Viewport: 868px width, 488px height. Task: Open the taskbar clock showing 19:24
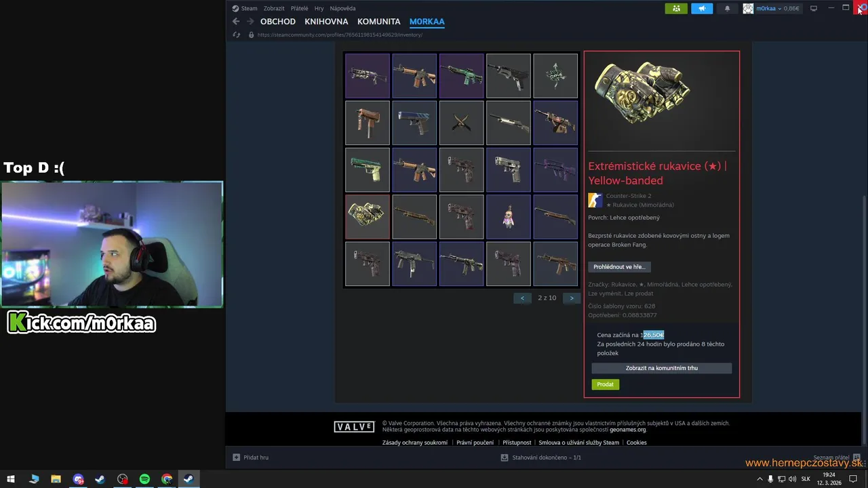(829, 479)
